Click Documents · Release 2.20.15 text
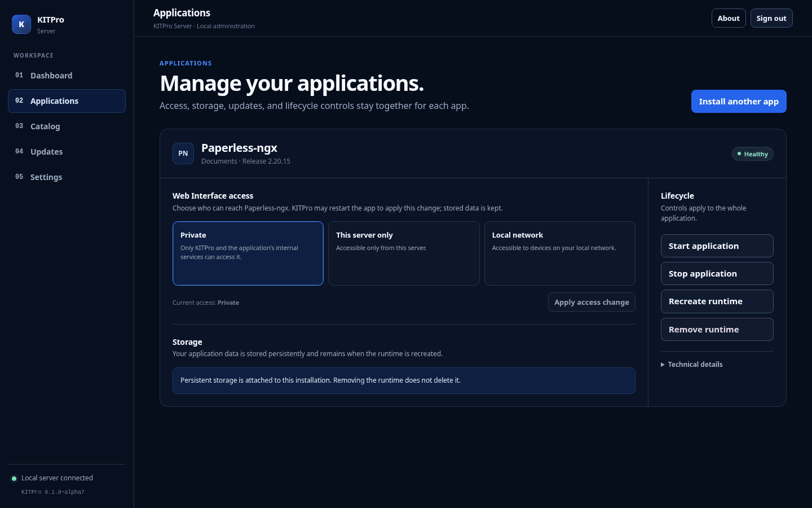The height and width of the screenshot is (508, 812). tap(246, 161)
